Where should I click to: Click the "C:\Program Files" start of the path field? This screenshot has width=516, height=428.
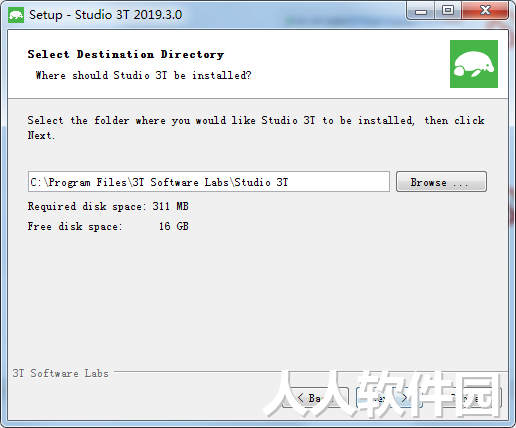[x=79, y=182]
